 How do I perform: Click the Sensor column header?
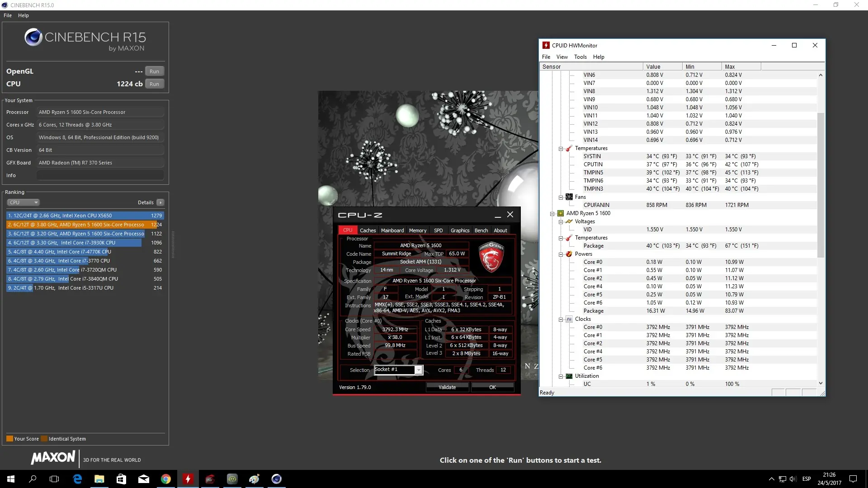coord(591,66)
